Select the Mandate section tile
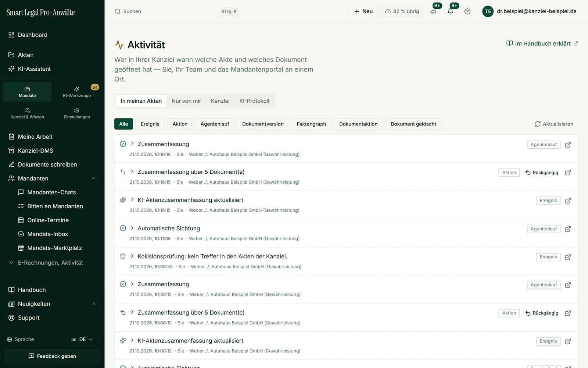Viewport: 588px width, 368px height. tap(27, 92)
